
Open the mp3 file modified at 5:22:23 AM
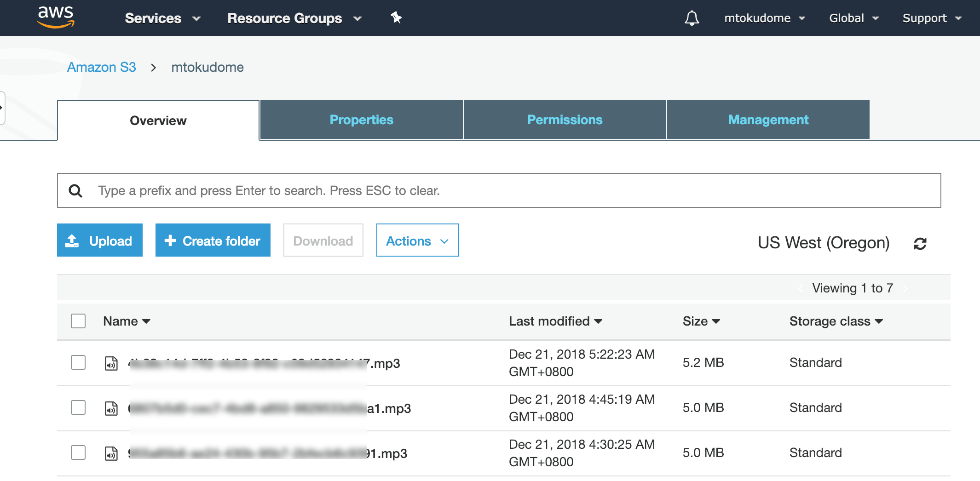pos(264,363)
